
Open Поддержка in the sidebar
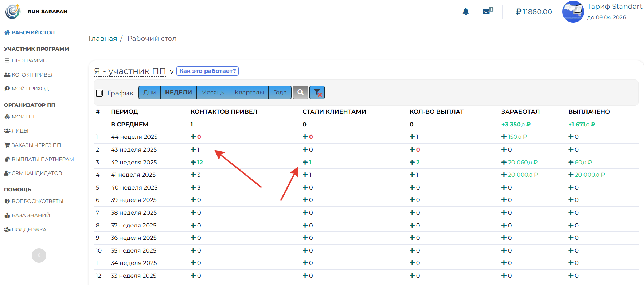[29, 230]
